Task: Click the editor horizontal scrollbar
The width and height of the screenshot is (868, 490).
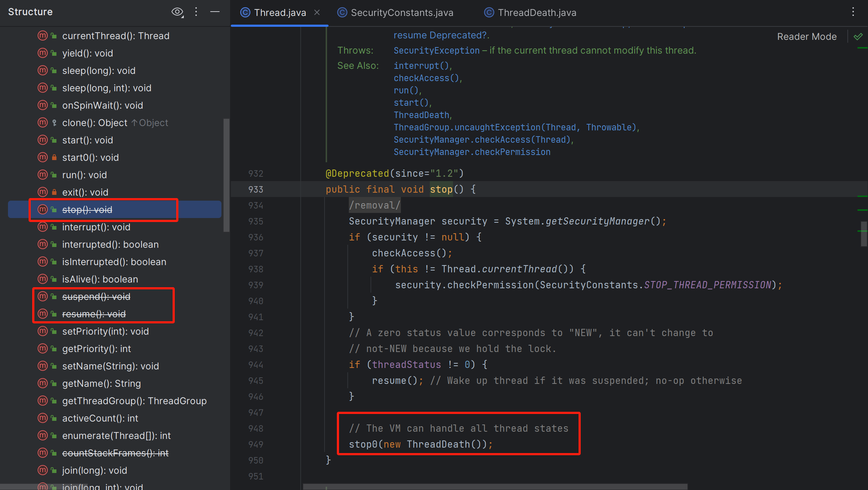Action: [x=495, y=487]
